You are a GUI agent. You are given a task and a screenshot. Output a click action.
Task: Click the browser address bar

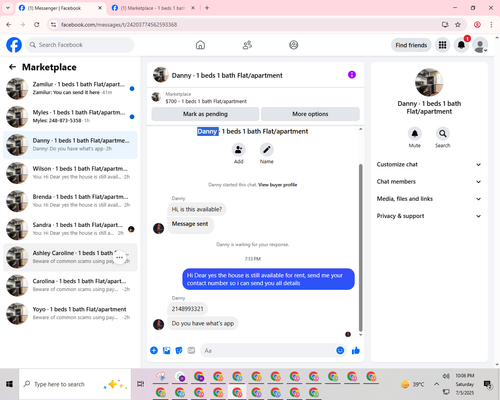click(x=248, y=25)
